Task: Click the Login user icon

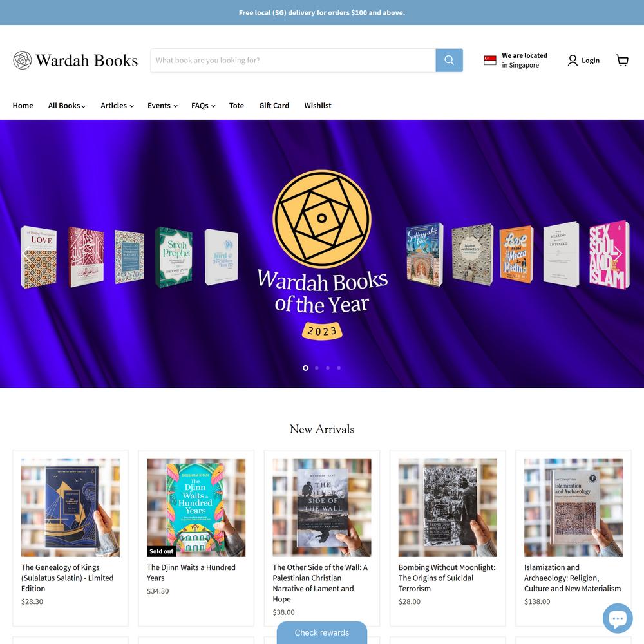Action: (x=572, y=61)
